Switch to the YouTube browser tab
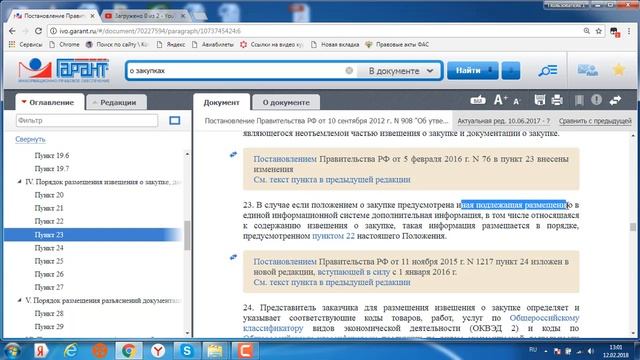This screenshot has width=640, height=360. point(143,16)
